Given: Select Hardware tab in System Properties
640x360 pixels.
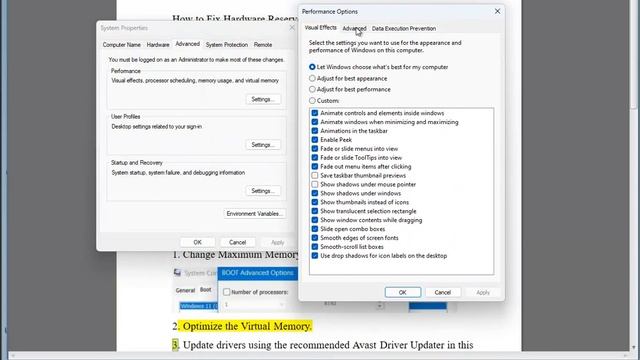Looking at the screenshot, I should point(158,45).
